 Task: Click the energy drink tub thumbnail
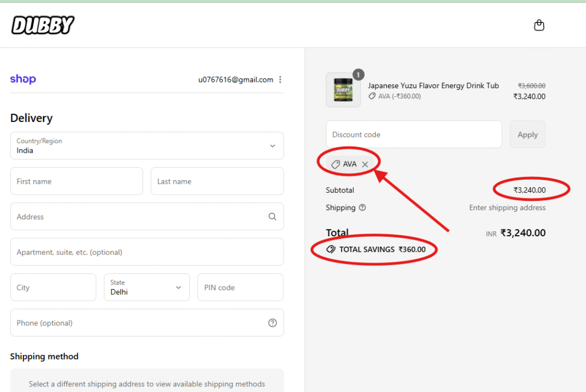pos(343,90)
